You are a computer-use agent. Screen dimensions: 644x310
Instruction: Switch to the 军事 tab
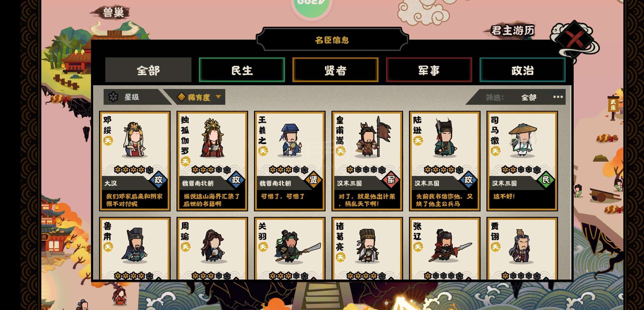(x=429, y=70)
